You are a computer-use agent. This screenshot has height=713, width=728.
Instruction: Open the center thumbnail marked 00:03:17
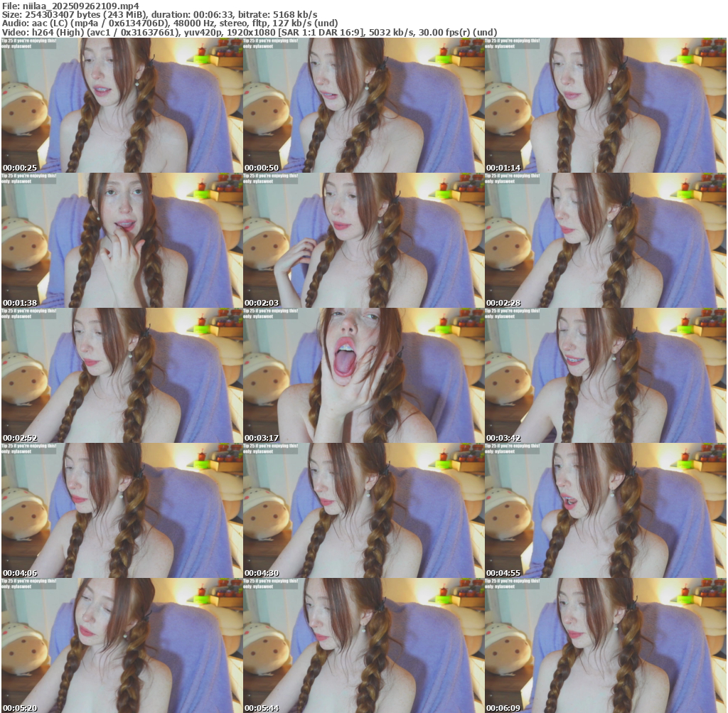363,375
